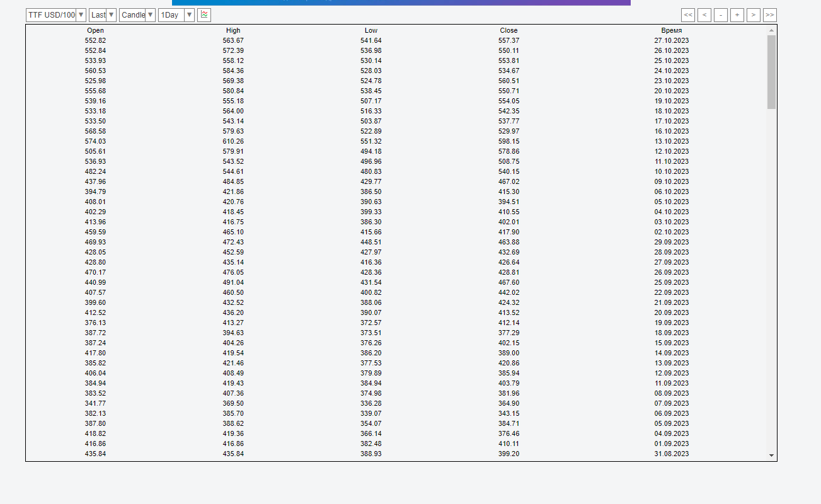Screen dimensions: 821x504
Task: Select date cell 11.09.2023
Action: coord(672,383)
